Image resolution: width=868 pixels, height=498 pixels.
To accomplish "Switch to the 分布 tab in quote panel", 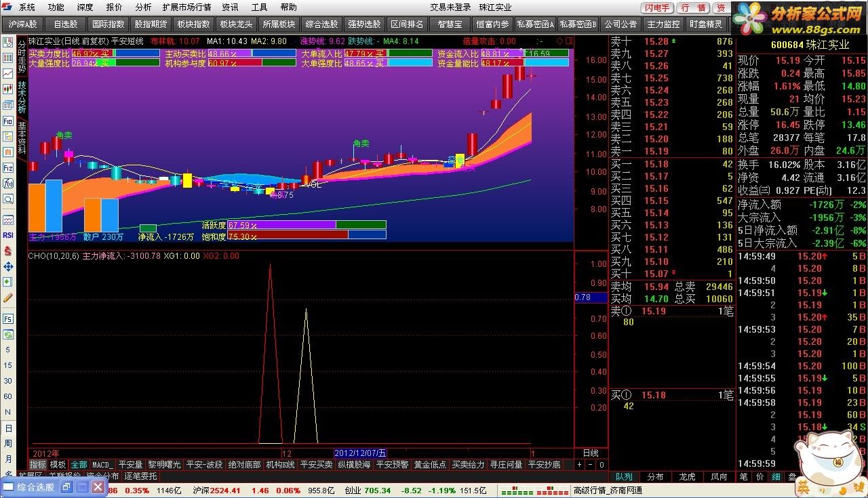I will point(656,477).
